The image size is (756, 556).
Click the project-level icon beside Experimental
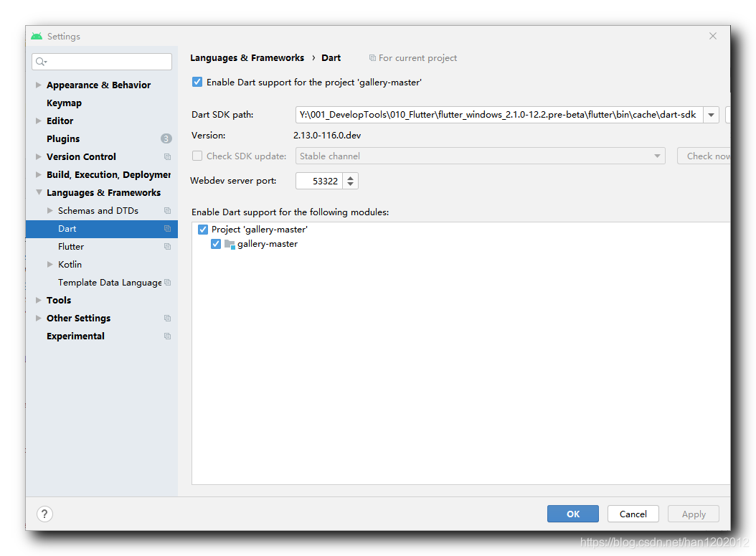point(167,336)
